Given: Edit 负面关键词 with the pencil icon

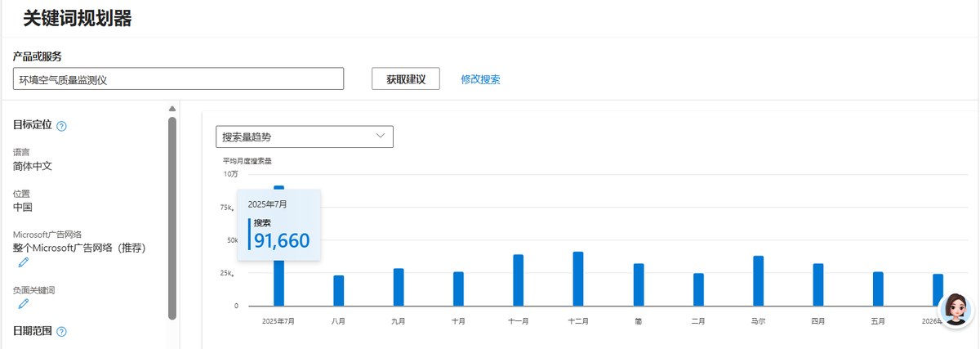Looking at the screenshot, I should point(23,304).
